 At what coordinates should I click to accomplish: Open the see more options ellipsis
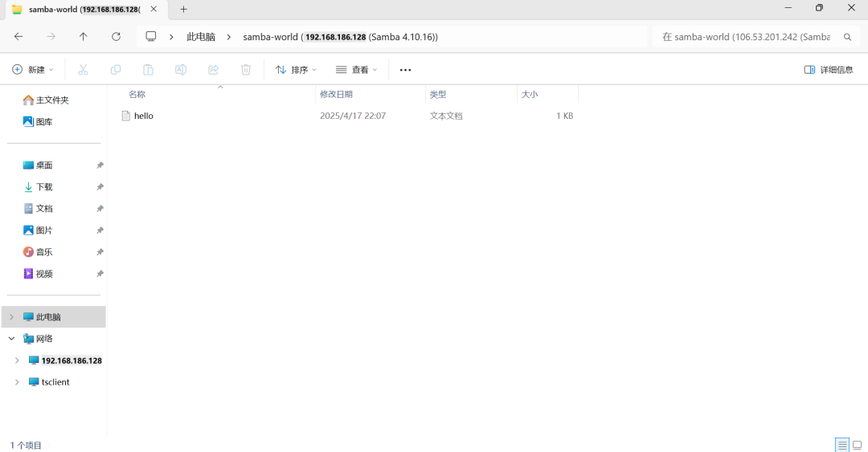(x=405, y=70)
